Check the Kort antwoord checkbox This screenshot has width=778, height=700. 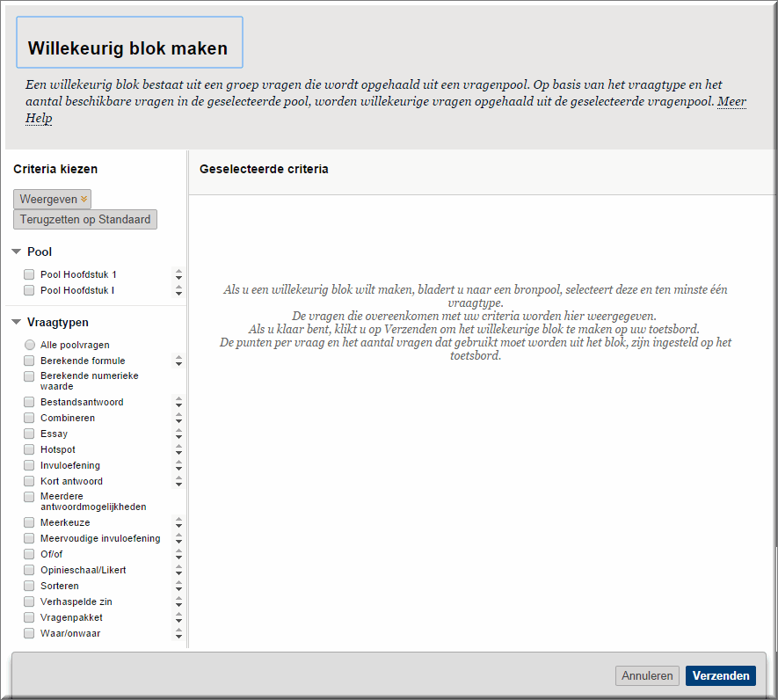pyautogui.click(x=29, y=482)
